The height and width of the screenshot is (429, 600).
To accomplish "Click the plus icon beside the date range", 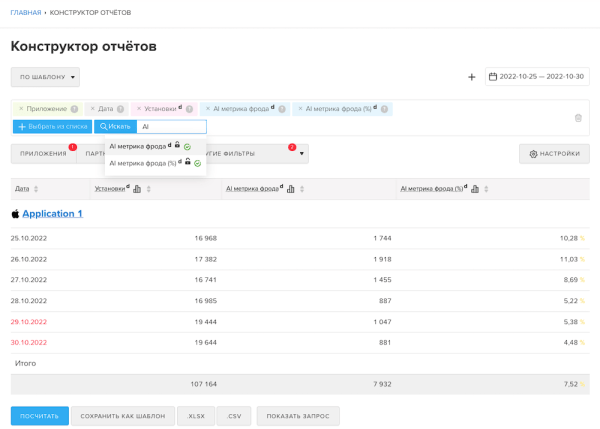I will tap(471, 77).
